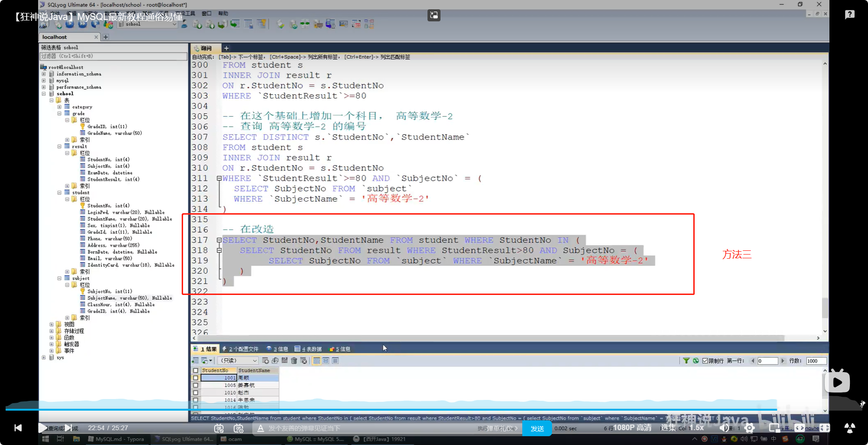
Task: Click the 发送 send button
Action: [x=537, y=428]
